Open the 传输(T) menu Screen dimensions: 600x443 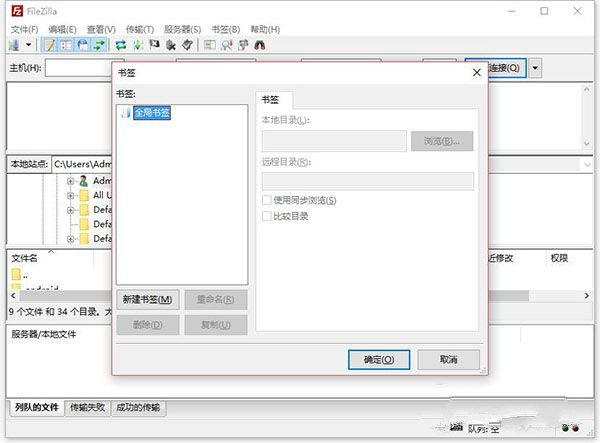(140, 29)
